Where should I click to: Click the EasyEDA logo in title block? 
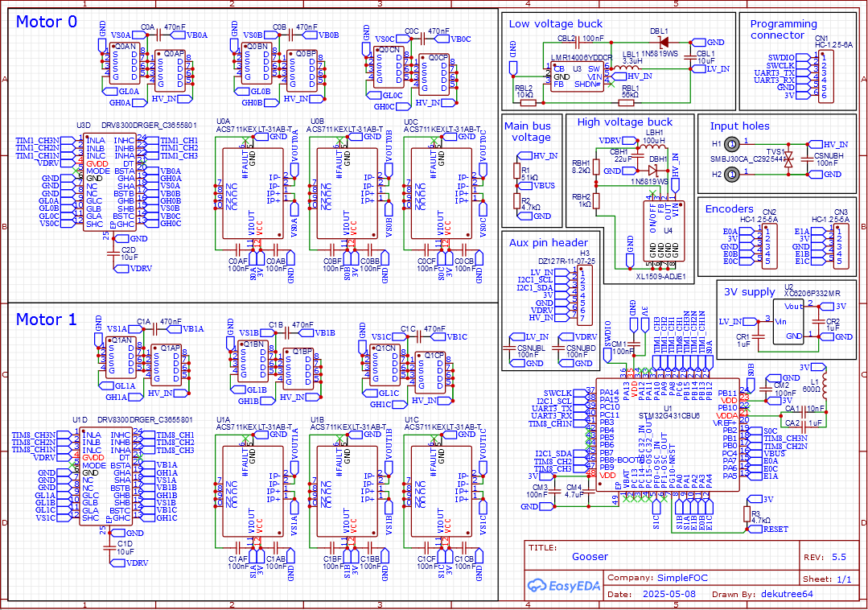point(564,586)
